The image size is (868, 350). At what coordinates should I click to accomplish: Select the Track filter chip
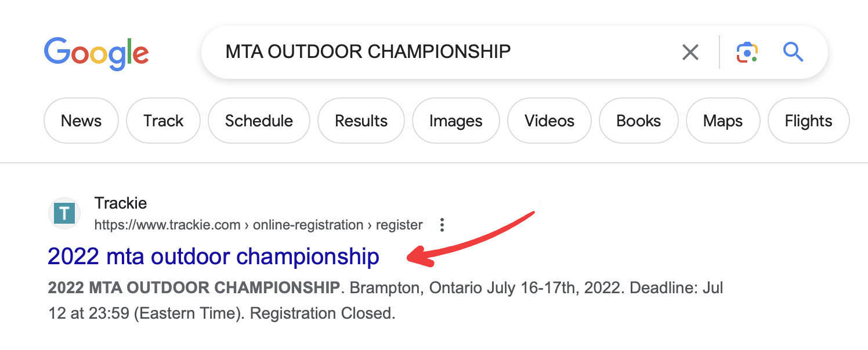[163, 121]
